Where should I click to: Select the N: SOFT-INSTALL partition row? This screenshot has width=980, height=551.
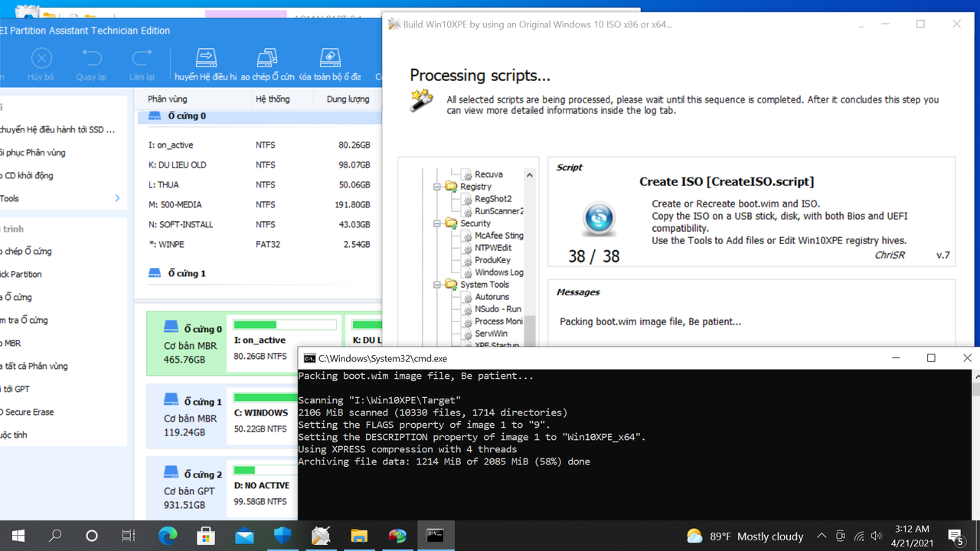point(259,224)
